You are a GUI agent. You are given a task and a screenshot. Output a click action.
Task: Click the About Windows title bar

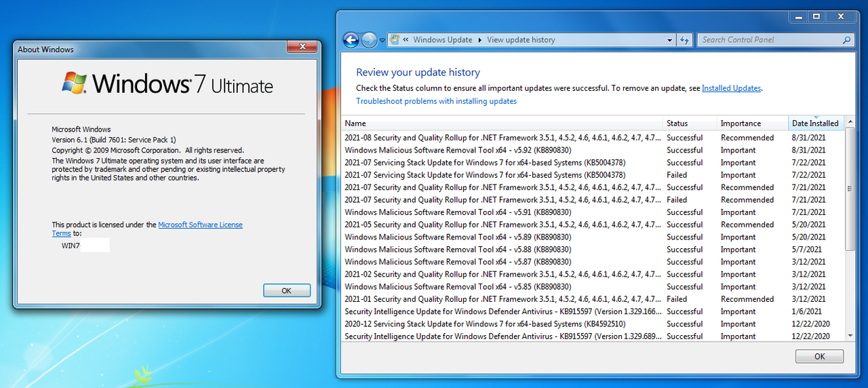coord(150,49)
